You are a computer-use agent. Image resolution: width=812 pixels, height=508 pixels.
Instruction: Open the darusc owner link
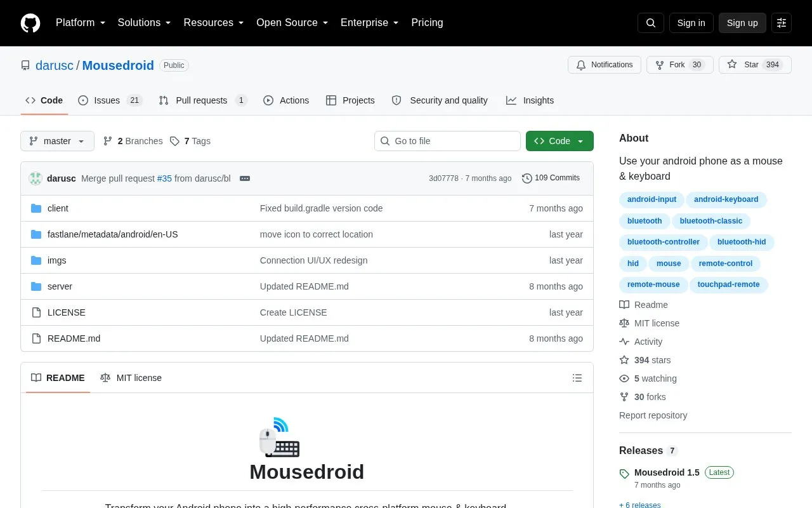pos(55,65)
